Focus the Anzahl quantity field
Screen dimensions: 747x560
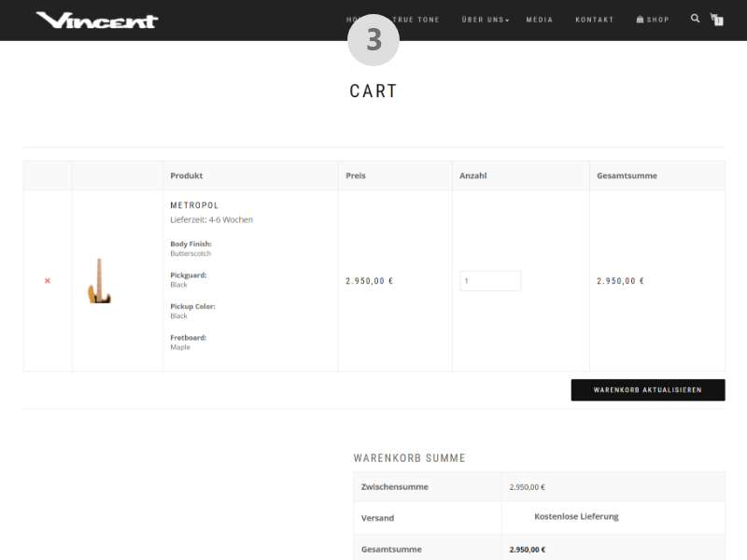pyautogui.click(x=490, y=281)
